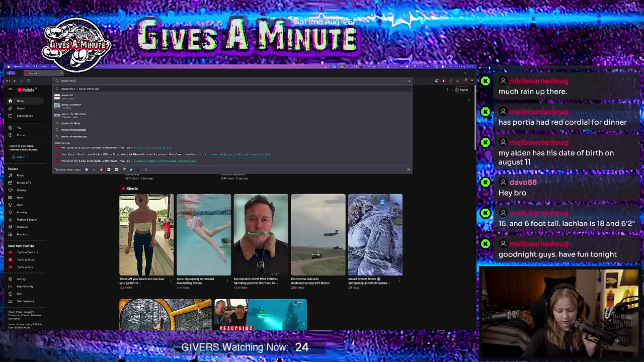Image resolution: width=644 pixels, height=362 pixels.
Task: Open the Mount Everest Scene Short
Action: [375, 235]
